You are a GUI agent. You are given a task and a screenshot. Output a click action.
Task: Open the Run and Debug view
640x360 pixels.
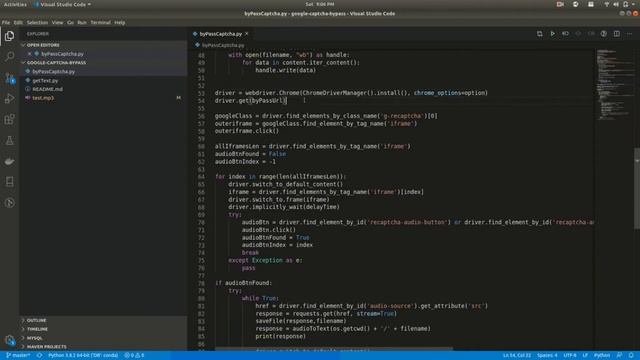[9, 98]
